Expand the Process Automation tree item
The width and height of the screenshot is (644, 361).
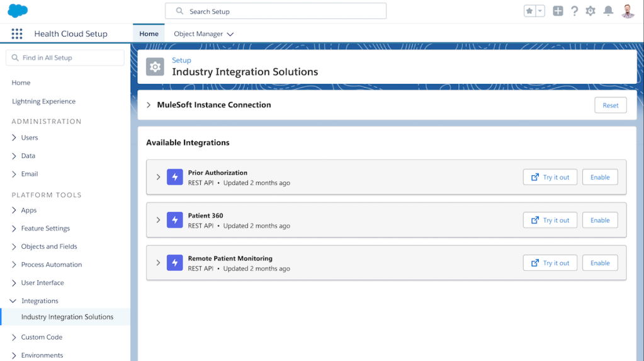point(14,265)
